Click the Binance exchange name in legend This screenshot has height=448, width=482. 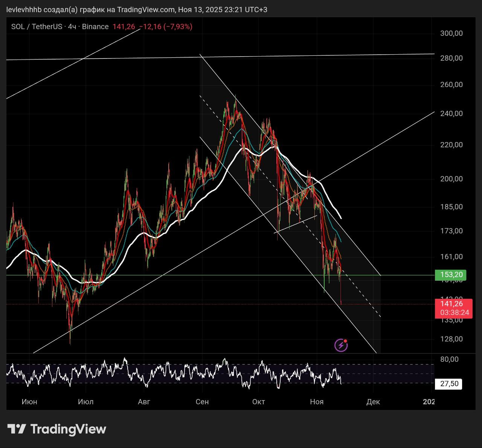[x=95, y=26]
